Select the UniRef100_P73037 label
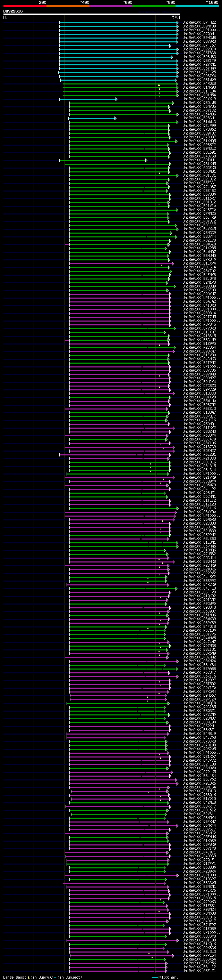This screenshot has width=222, height=980. click(x=199, y=137)
